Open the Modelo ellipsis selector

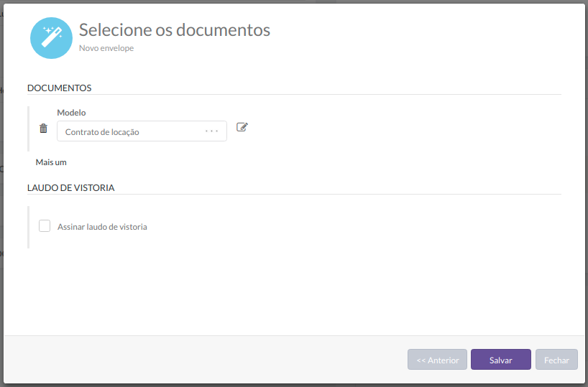coord(211,131)
